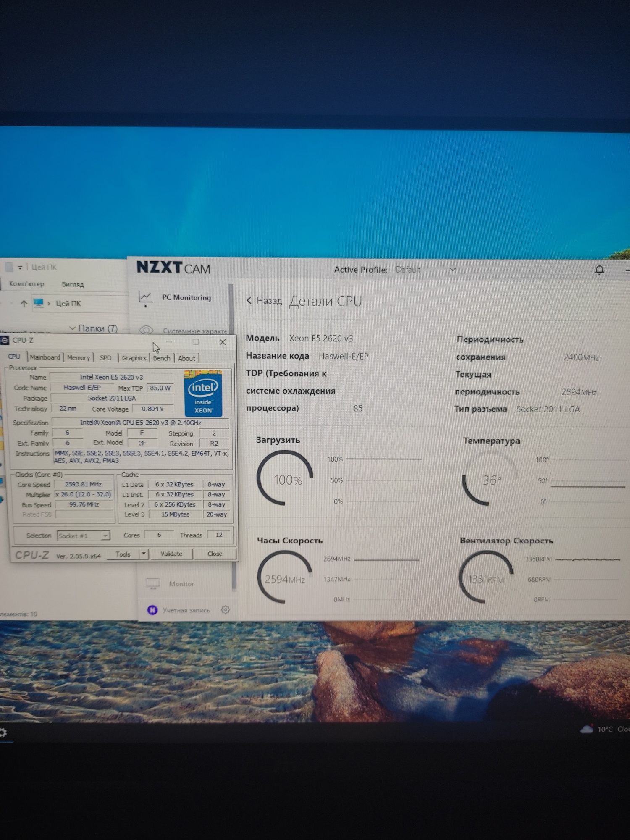Open Monitor section in CAM sidebar
630x840 pixels.
(181, 584)
